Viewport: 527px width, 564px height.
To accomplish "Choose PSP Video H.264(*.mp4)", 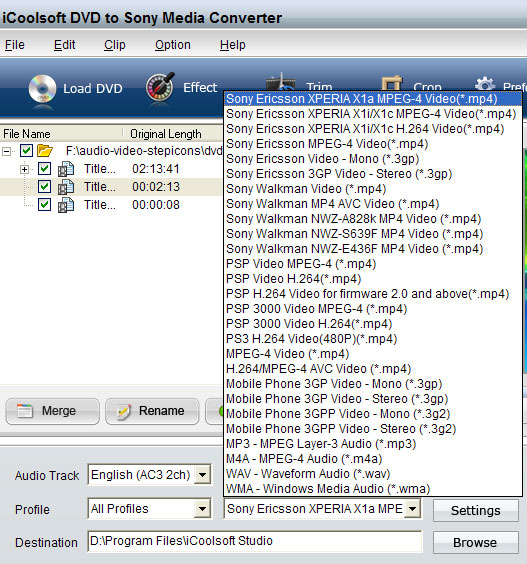I will 373,279.
